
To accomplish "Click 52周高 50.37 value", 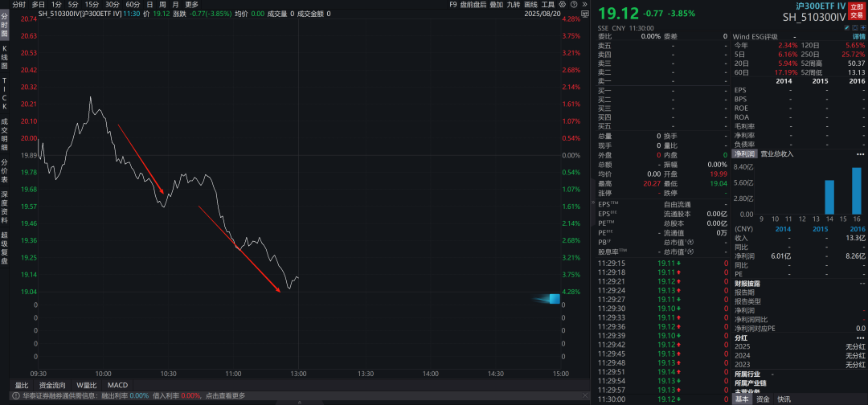I will [x=858, y=63].
